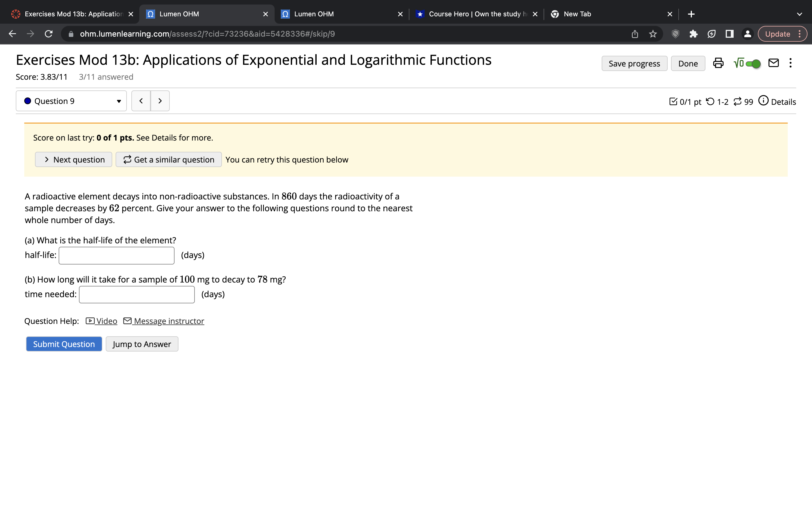This screenshot has height=507, width=812.
Task: Click the Details info icon
Action: (x=763, y=101)
